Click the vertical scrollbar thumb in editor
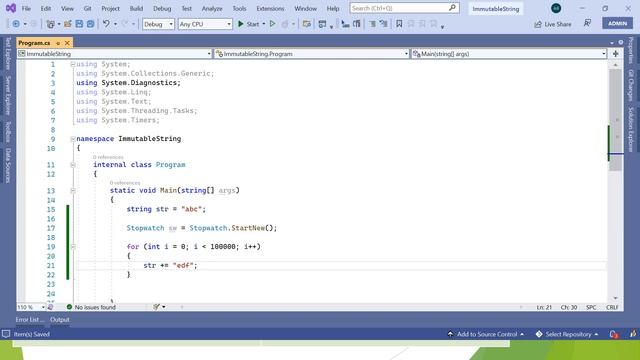This screenshot has height=360, width=640. click(615, 120)
